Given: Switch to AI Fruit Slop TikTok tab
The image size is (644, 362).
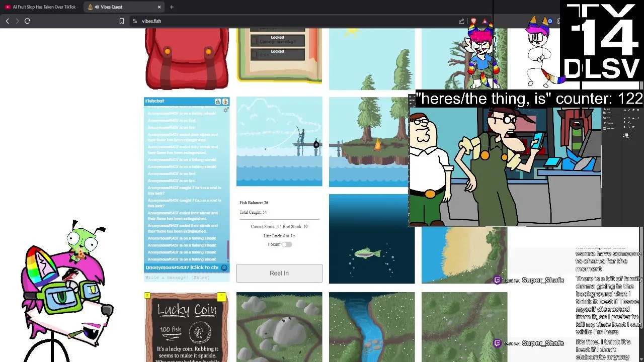Looking at the screenshot, I should coord(40,7).
